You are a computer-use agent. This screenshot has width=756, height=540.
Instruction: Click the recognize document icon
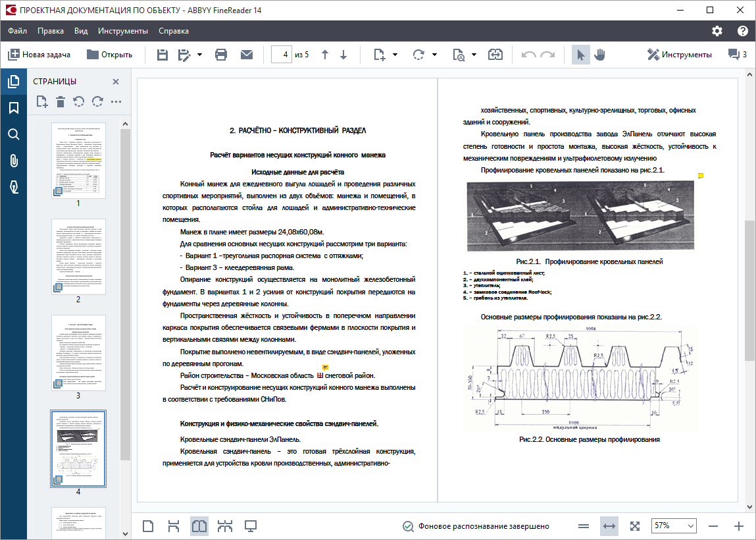(x=459, y=55)
